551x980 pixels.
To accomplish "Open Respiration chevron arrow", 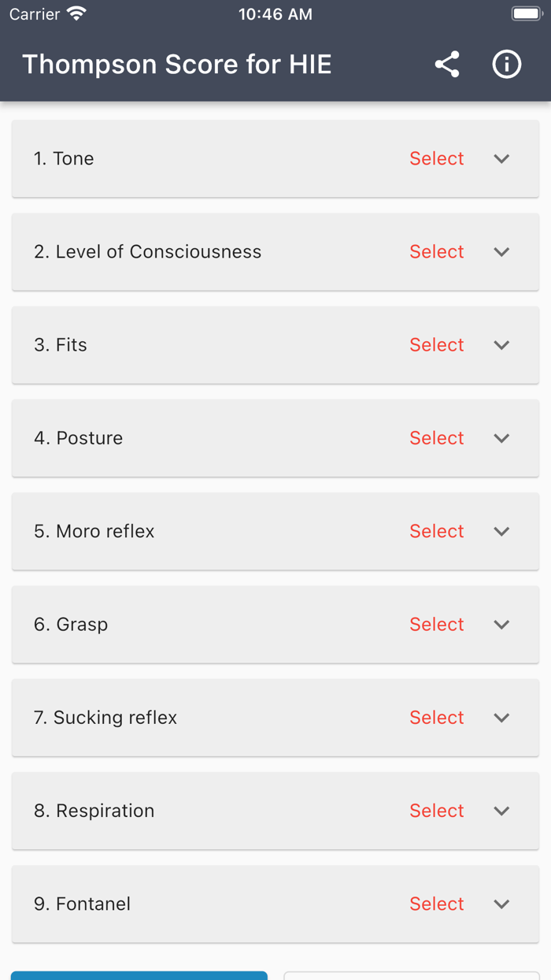I will coord(501,811).
